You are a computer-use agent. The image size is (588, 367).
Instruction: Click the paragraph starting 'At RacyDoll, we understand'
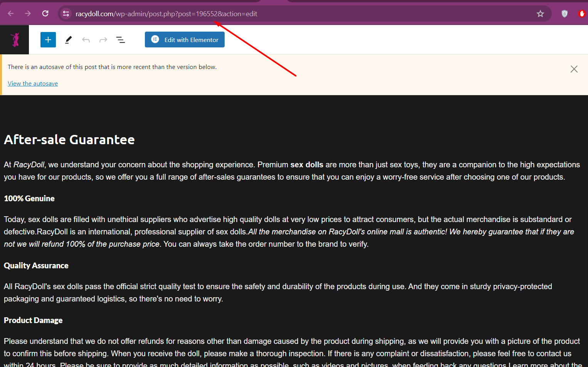[292, 171]
